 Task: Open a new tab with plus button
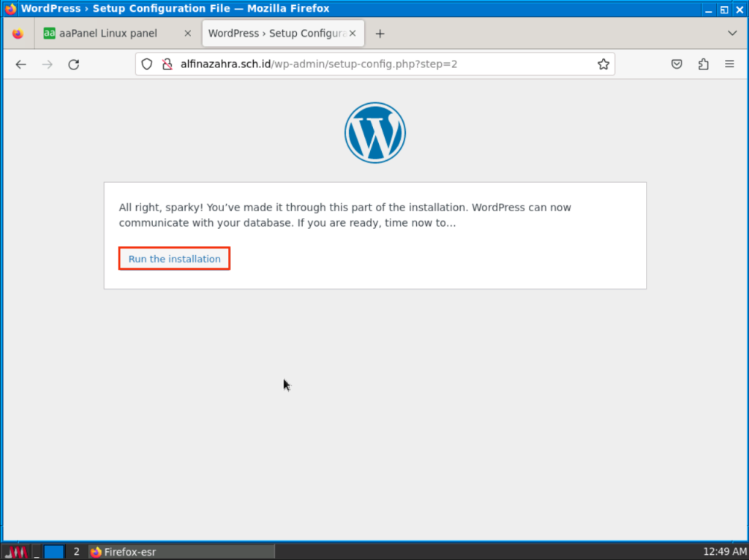(x=380, y=34)
